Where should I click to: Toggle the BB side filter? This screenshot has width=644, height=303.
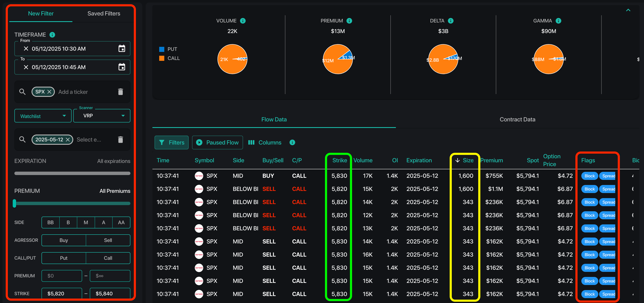tap(51, 222)
